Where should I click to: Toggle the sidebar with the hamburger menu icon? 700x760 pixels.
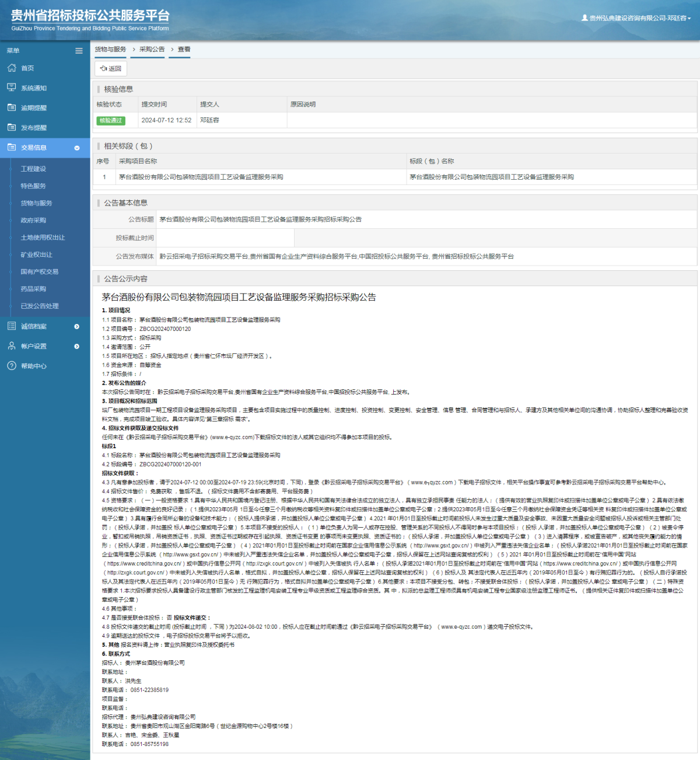coord(79,51)
